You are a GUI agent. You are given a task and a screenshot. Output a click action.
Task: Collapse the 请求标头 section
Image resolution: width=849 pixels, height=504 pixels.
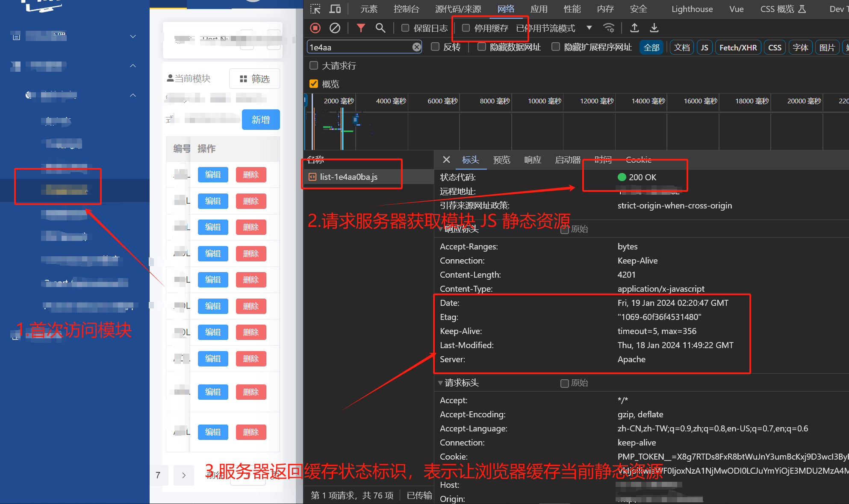(440, 383)
